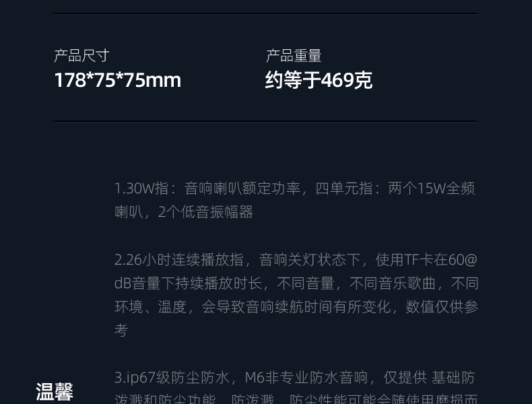Select the 约等于469克 weight value
Image resolution: width=532 pixels, height=404 pixels.
pos(319,80)
